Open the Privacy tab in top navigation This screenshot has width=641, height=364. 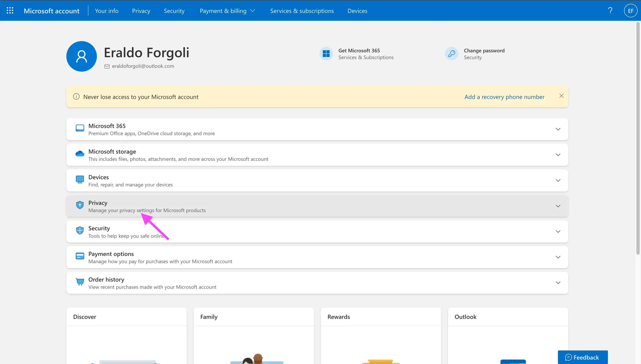point(141,11)
